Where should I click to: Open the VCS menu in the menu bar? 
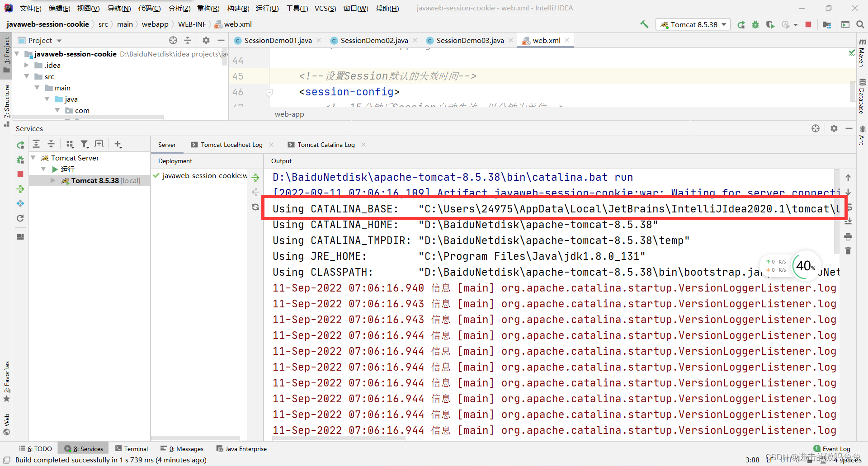[325, 8]
